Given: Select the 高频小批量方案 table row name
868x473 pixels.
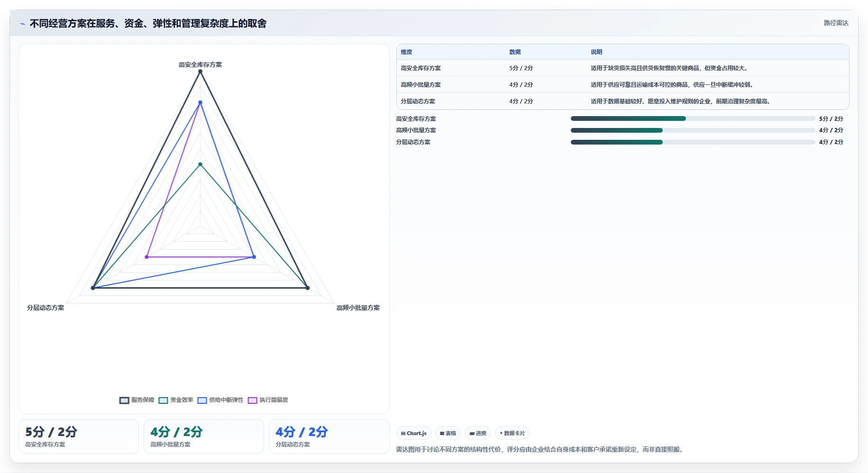Looking at the screenshot, I should pyautogui.click(x=420, y=85).
